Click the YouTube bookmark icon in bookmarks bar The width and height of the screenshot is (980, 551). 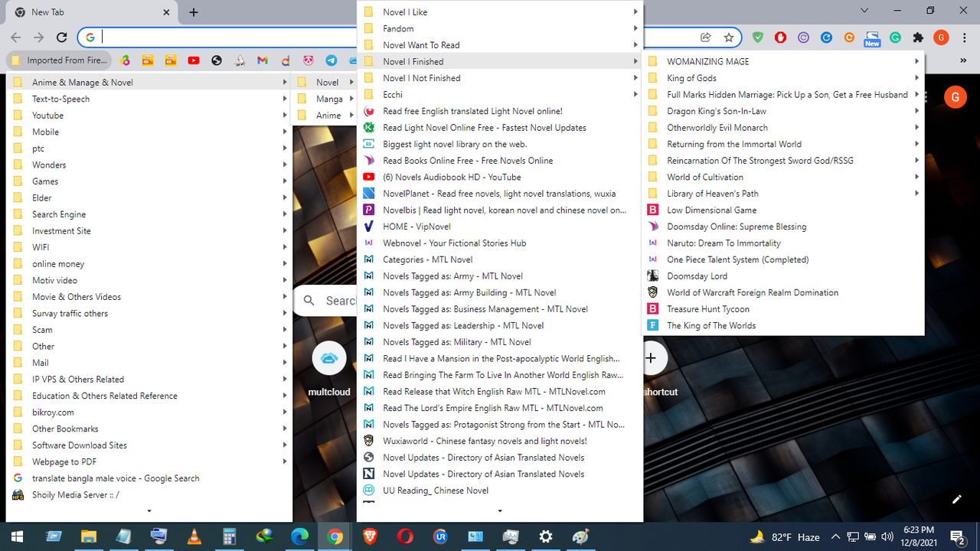point(193,60)
